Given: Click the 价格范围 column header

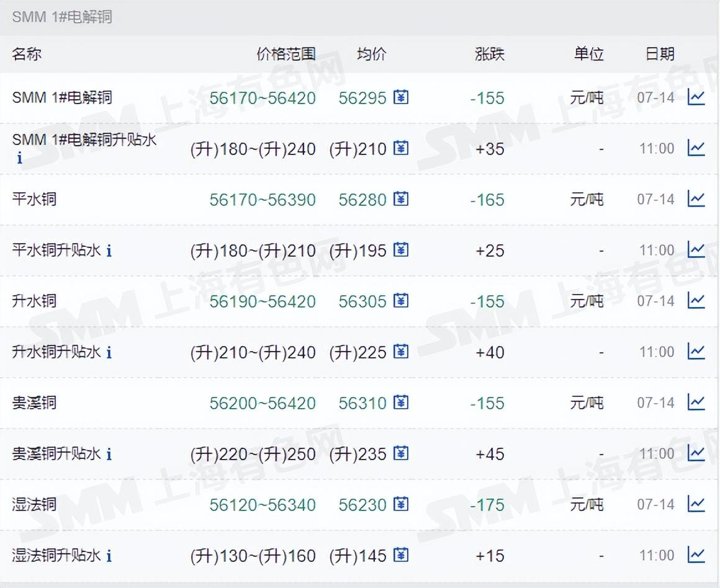Looking at the screenshot, I should coord(286,54).
